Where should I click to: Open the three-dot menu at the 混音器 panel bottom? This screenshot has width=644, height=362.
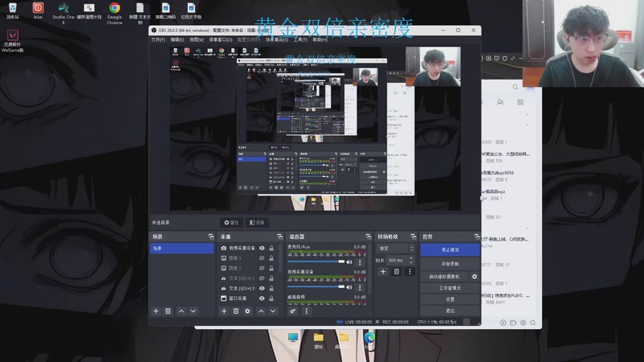point(306,311)
